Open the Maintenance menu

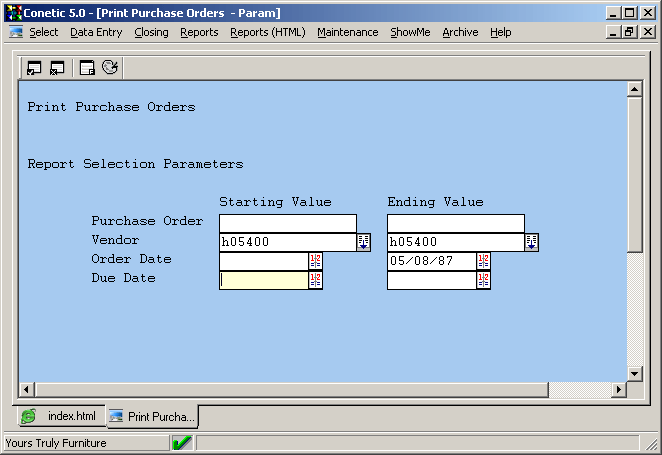click(x=347, y=32)
